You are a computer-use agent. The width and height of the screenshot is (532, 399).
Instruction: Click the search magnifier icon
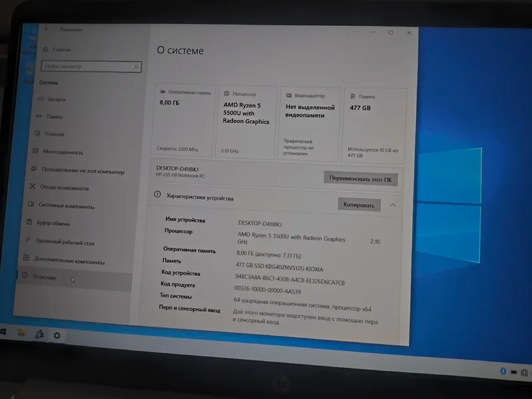coord(136,66)
